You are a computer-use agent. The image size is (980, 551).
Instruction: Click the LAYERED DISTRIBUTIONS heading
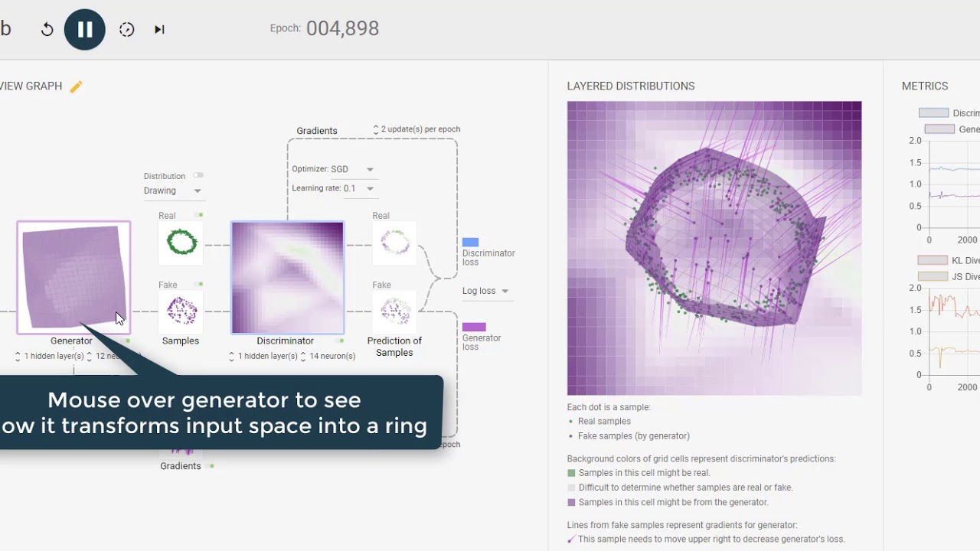coord(631,86)
